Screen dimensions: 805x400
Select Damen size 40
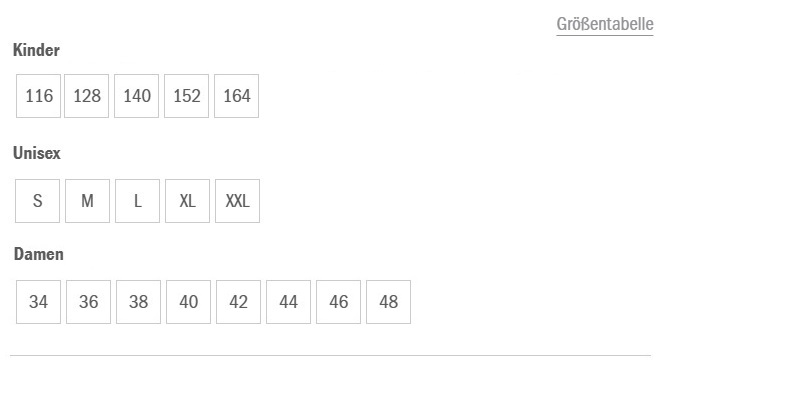pos(189,302)
